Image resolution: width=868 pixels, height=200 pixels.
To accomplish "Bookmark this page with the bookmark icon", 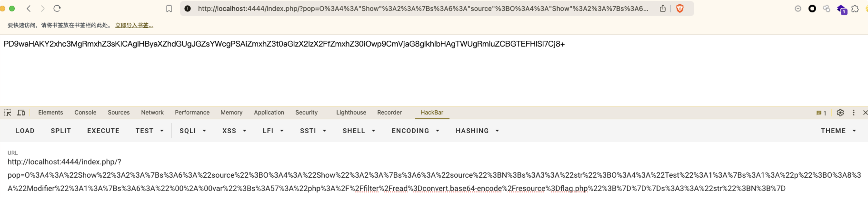I will pyautogui.click(x=169, y=9).
